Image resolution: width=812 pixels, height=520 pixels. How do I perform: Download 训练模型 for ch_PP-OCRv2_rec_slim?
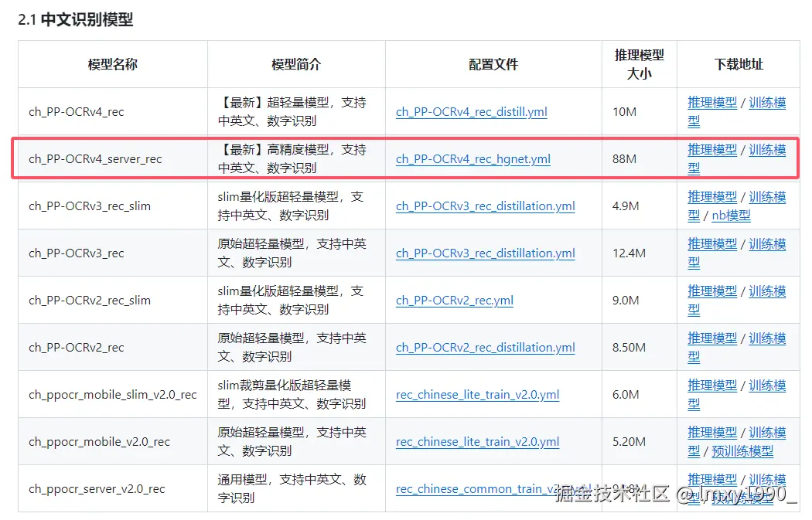point(767,291)
